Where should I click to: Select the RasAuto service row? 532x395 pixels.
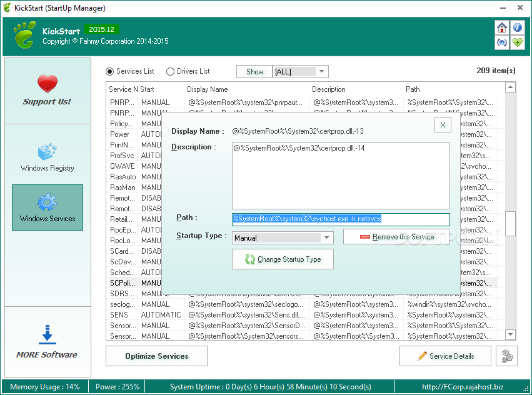pyautogui.click(x=134, y=177)
